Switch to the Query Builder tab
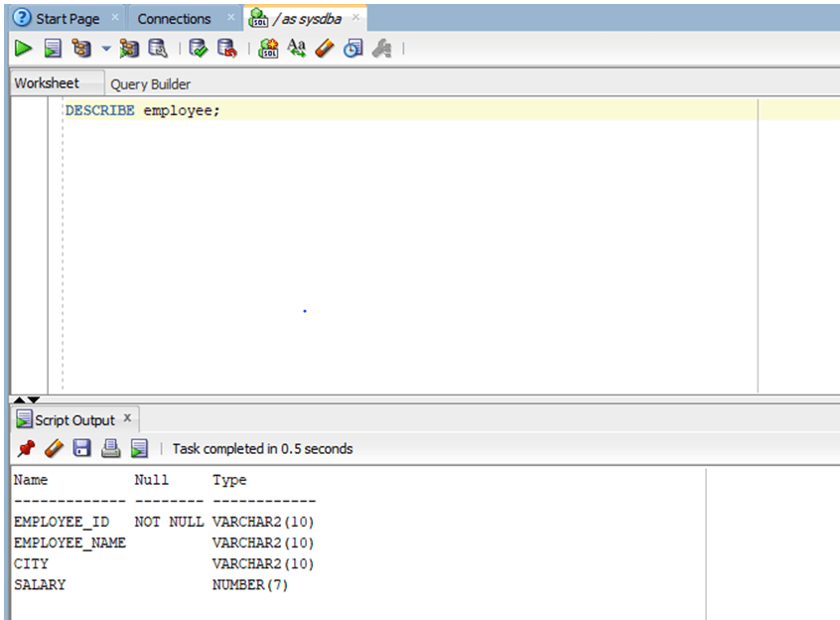The height and width of the screenshot is (620, 840). click(x=149, y=84)
